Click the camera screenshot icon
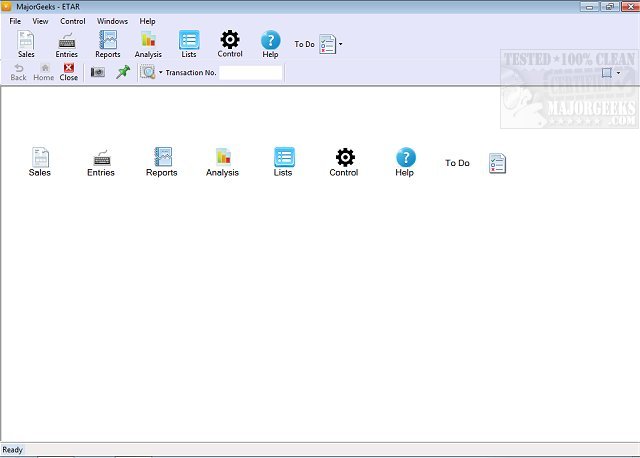Screen dimensions: 640x458 [x=98, y=72]
